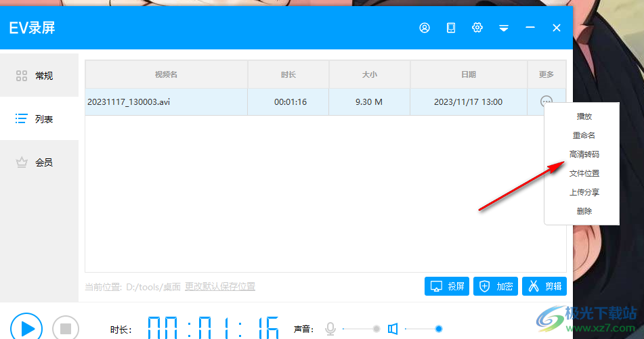
Task: Choose 播放 from context menu
Action: click(x=584, y=116)
